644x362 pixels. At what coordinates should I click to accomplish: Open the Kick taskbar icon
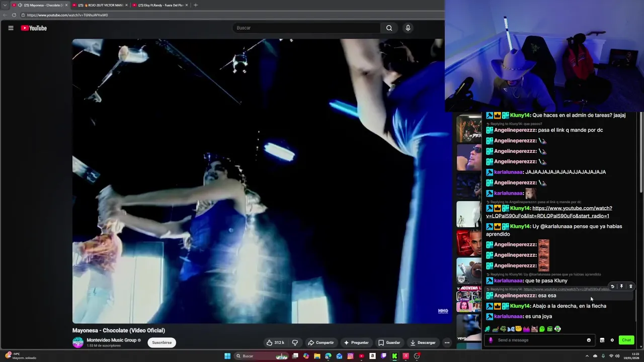point(394,356)
